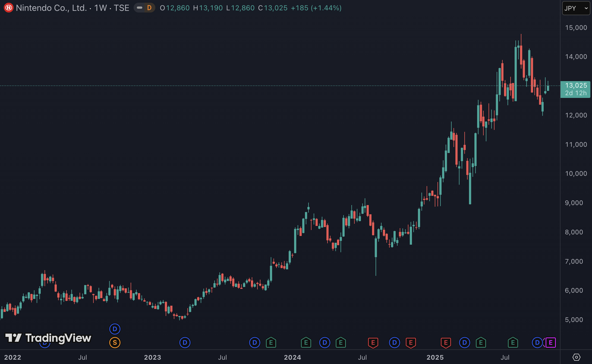Image resolution: width=592 pixels, height=364 pixels.
Task: Click the 7,000 price axis label
Action: (574, 261)
